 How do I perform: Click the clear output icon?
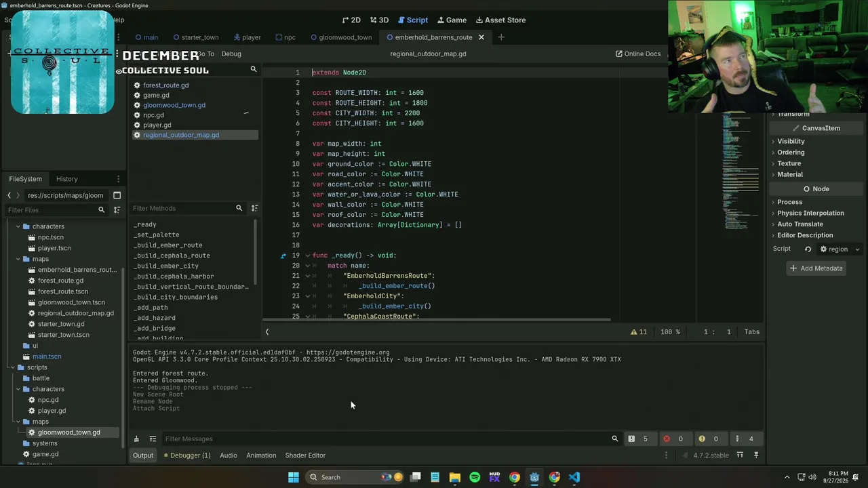(136, 439)
